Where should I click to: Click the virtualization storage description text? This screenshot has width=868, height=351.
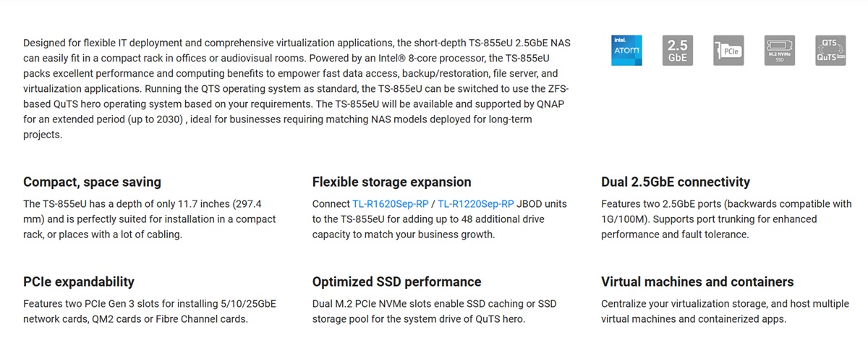(x=725, y=311)
